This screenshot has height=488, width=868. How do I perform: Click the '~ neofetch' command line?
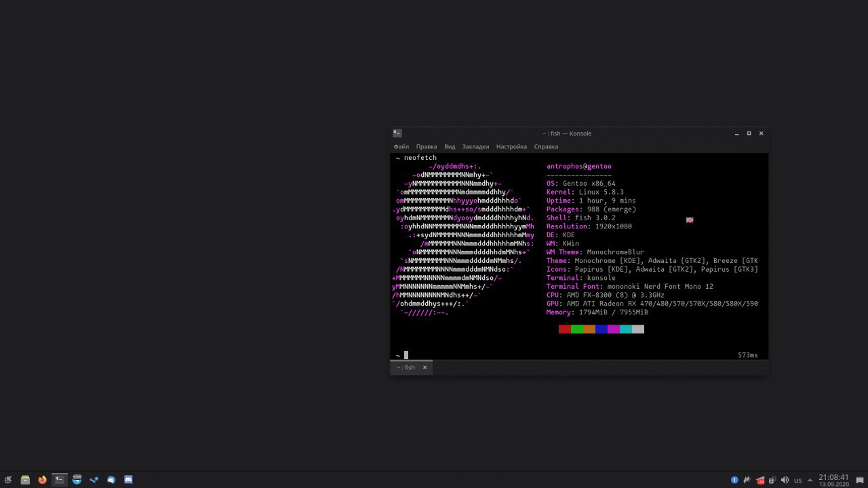click(x=416, y=158)
